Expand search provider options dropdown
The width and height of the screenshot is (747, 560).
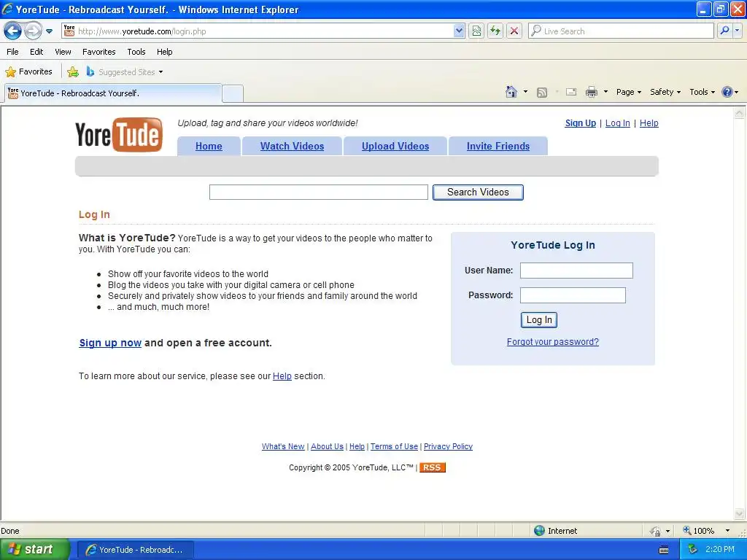[x=737, y=31]
